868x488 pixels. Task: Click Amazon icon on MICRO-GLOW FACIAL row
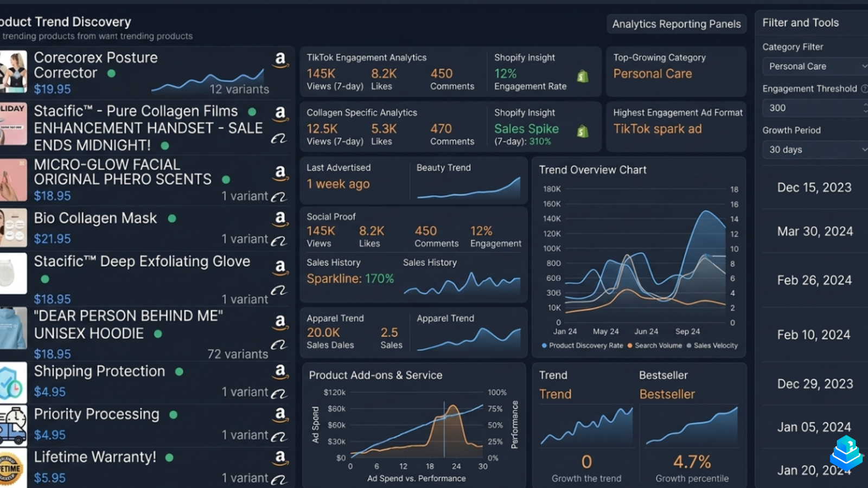coord(280,173)
